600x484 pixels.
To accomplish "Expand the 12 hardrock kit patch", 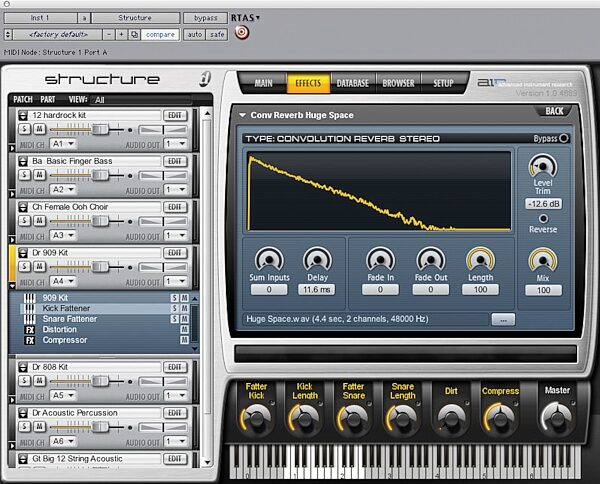I will coord(13,148).
